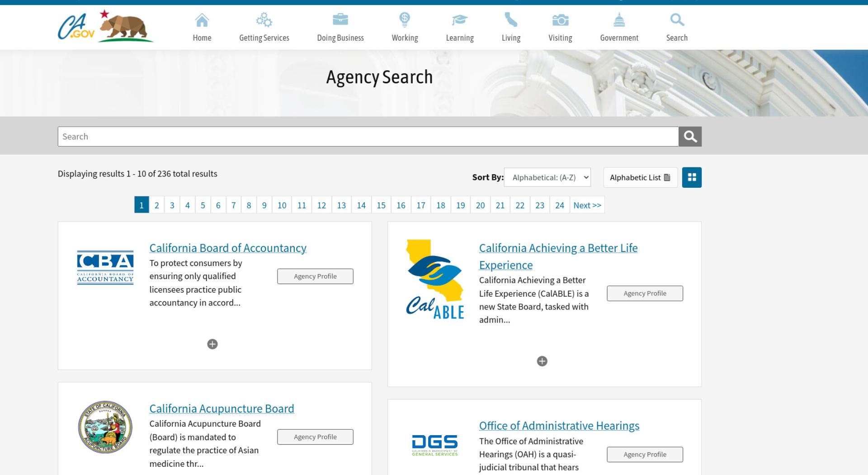Open the Government menu label
The width and height of the screenshot is (868, 475).
pos(619,38)
